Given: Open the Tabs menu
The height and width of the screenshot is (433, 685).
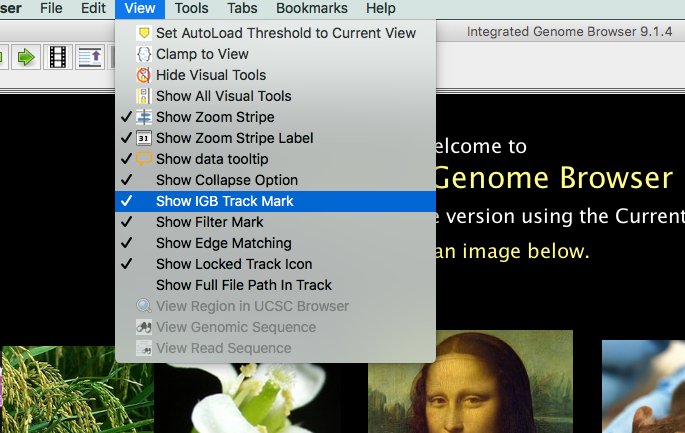Looking at the screenshot, I should click(242, 8).
